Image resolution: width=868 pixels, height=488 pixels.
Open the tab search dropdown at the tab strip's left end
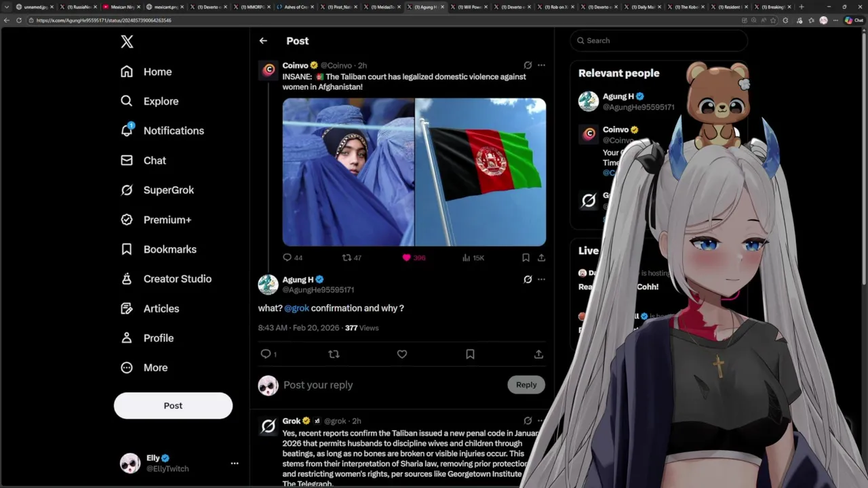point(6,7)
